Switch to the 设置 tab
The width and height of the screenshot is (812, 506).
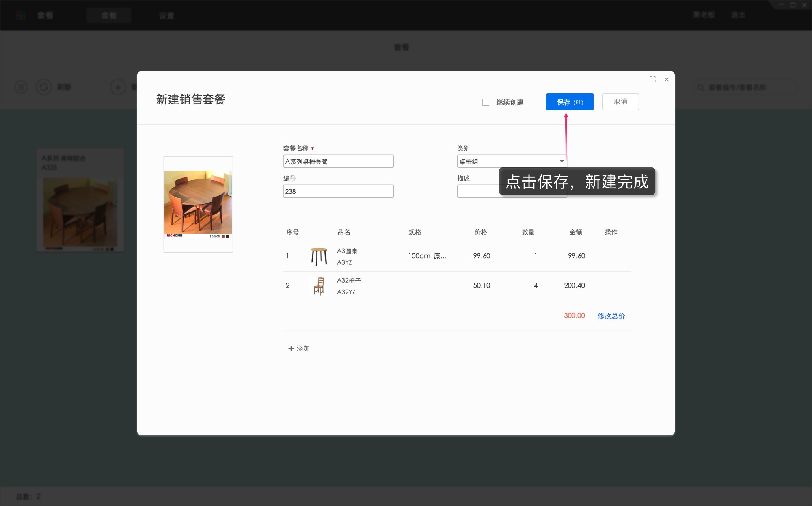166,15
